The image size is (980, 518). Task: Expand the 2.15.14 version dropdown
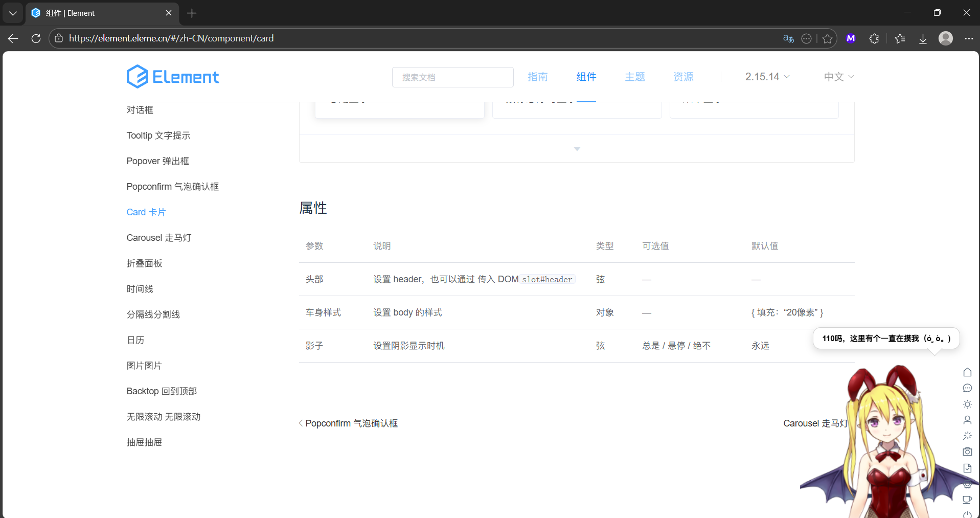767,77
